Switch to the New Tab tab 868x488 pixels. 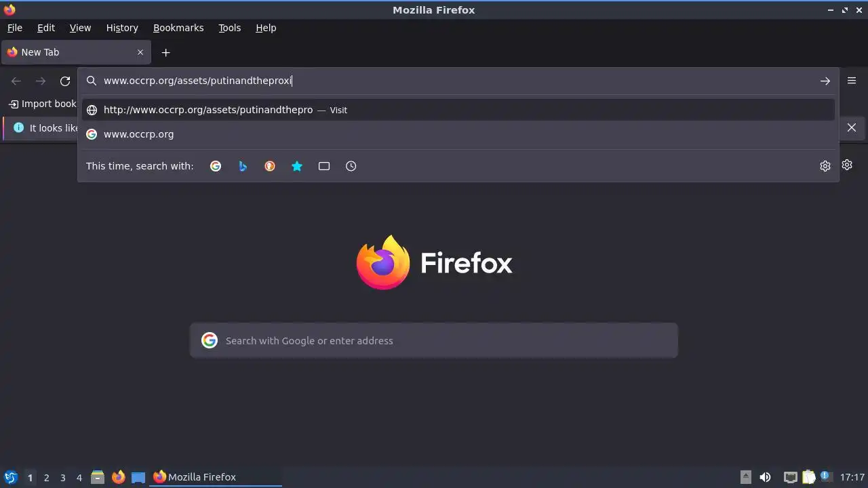tap(75, 52)
